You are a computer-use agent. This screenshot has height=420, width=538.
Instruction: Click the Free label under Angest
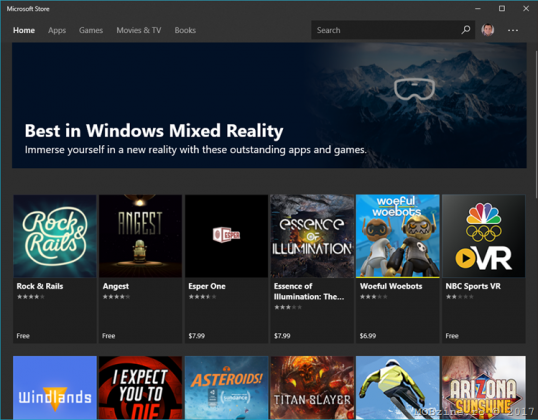(x=108, y=336)
